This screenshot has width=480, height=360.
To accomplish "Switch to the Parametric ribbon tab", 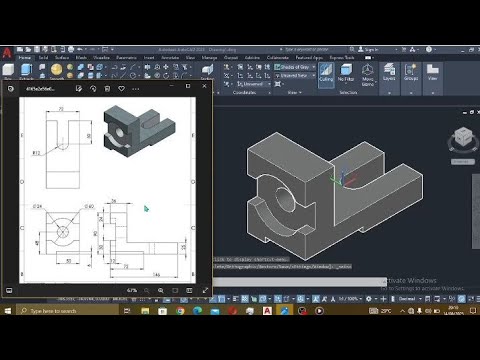I will pos(126,58).
